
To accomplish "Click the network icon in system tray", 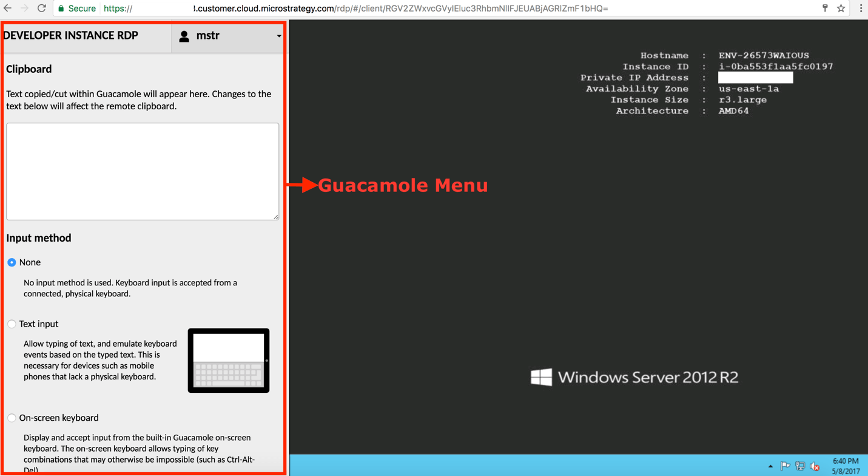I will click(x=800, y=466).
